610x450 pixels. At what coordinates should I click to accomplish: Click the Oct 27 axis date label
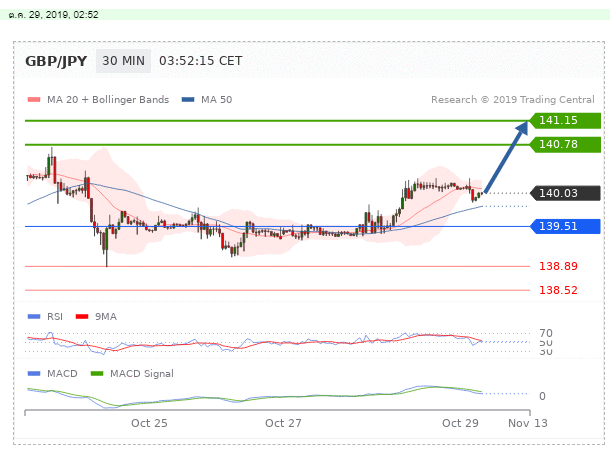(x=283, y=423)
